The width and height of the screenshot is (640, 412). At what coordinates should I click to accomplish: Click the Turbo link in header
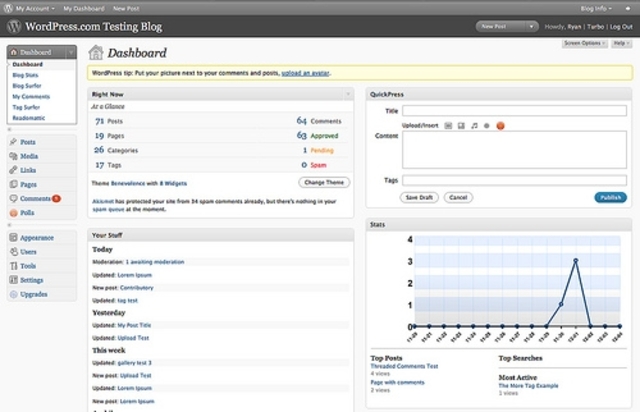[595, 27]
